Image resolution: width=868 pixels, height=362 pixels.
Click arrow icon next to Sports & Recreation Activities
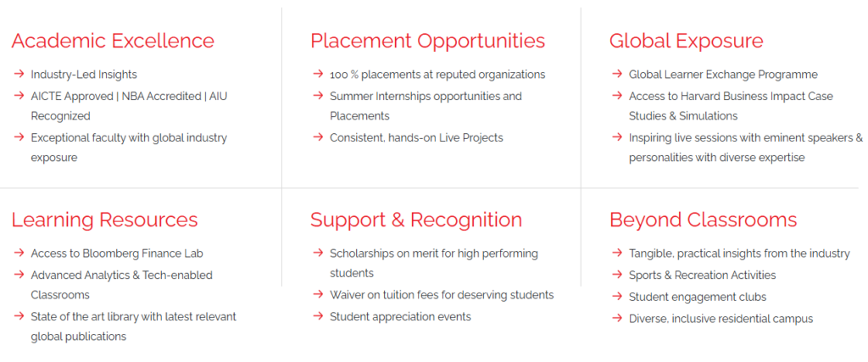click(617, 274)
